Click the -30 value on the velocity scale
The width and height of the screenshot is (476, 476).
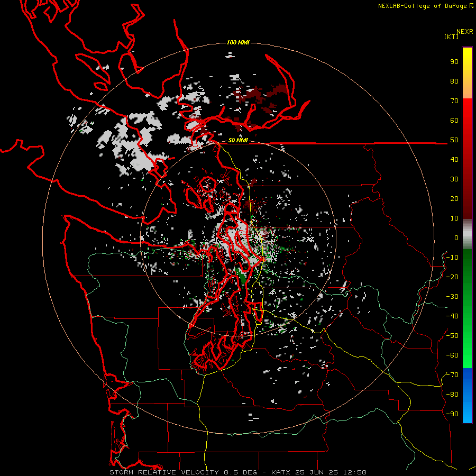452,297
